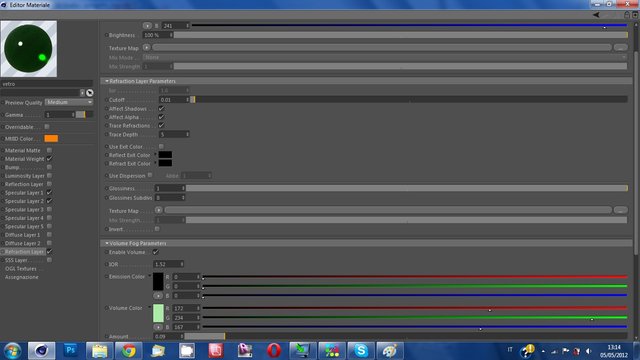The image size is (640, 360).
Task: Toggle the Affect Shadows checkbox
Action: tap(161, 109)
